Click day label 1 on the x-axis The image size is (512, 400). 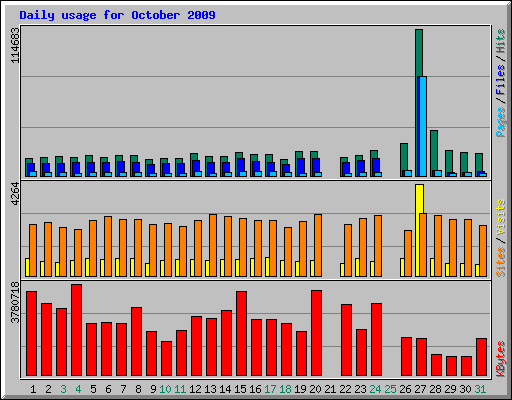tap(33, 389)
